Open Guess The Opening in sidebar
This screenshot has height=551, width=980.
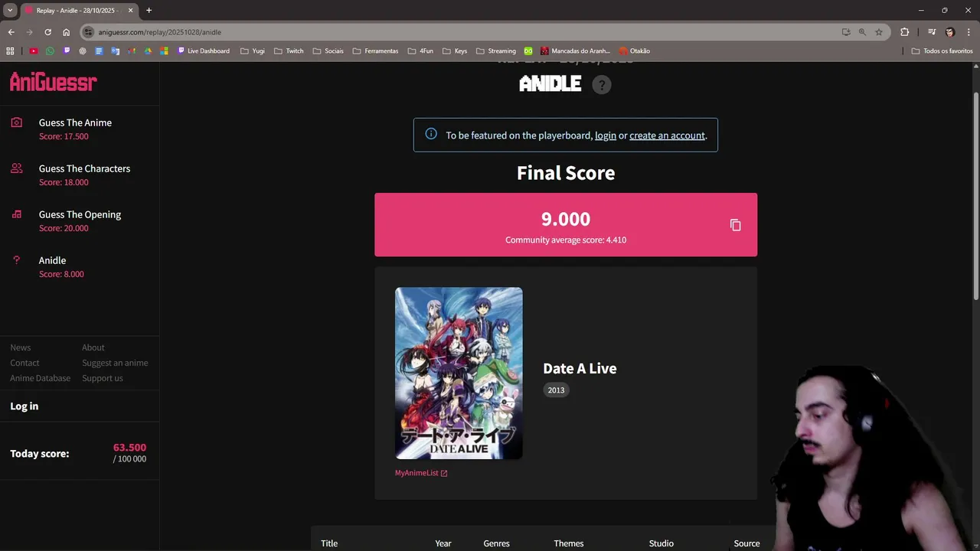tap(80, 214)
